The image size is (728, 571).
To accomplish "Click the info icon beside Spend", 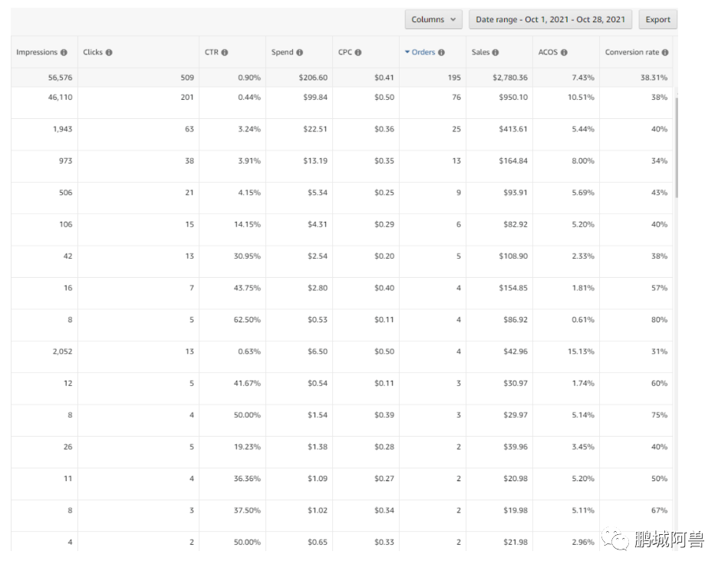I will pyautogui.click(x=299, y=53).
